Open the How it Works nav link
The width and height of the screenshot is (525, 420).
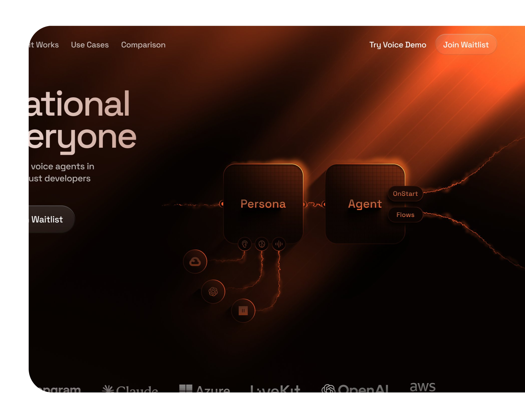tap(44, 45)
